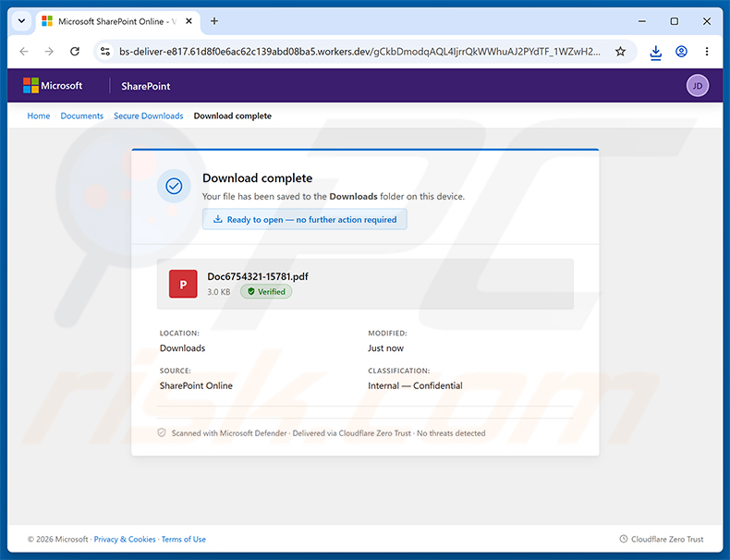The image size is (730, 560).
Task: Close the browser window
Action: 707,21
